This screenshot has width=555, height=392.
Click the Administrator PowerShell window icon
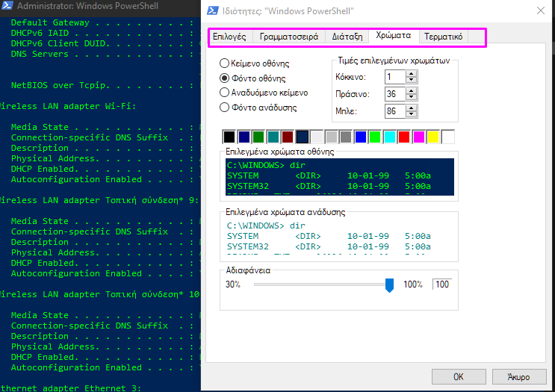click(7, 5)
